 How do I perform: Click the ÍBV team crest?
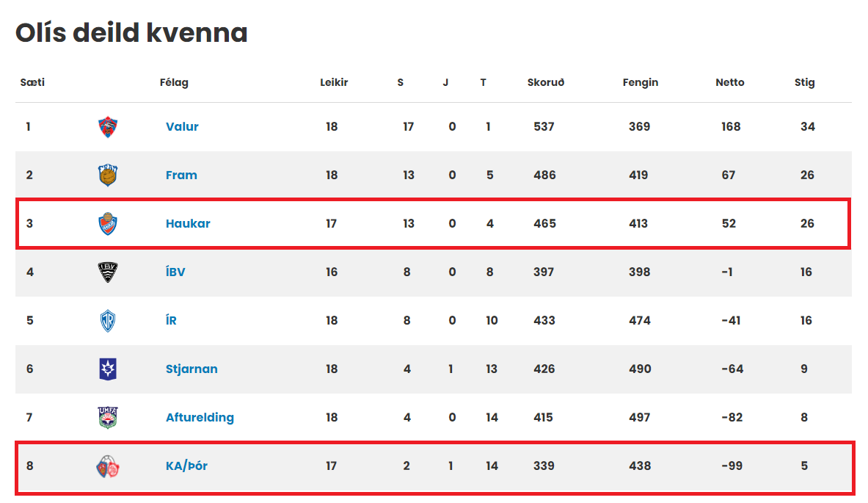click(x=108, y=272)
